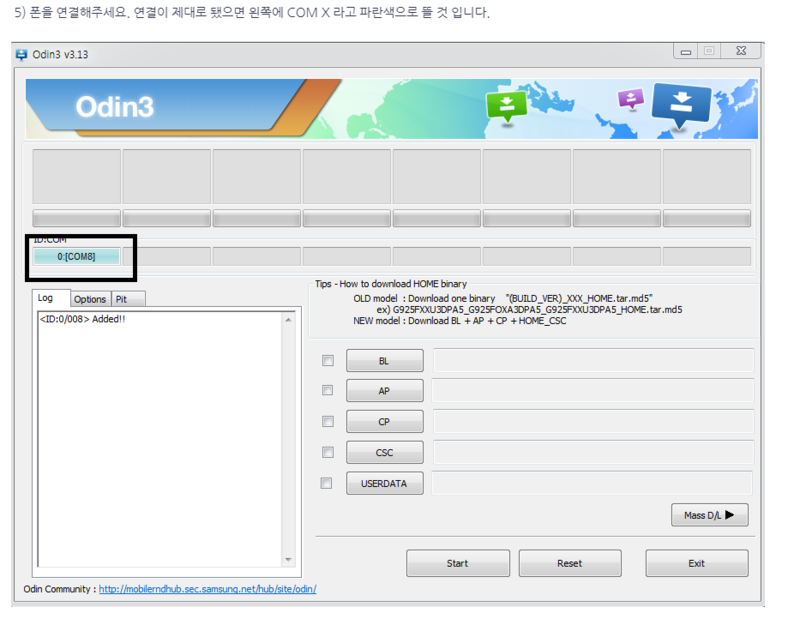Click the '<ID:0/008> Added!!' log line
This screenshot has height=619, width=800.
[x=83, y=319]
